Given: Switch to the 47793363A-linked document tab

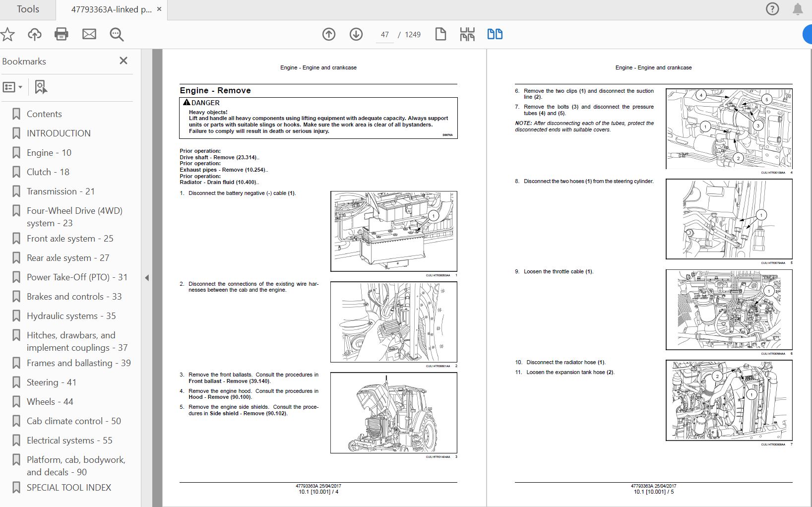Looking at the screenshot, I should [x=111, y=9].
